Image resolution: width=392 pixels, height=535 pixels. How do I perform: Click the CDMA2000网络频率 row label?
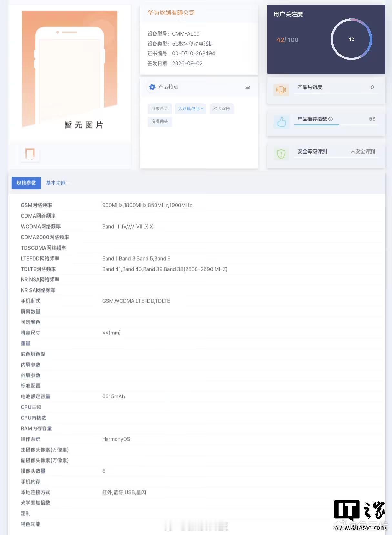pyautogui.click(x=45, y=237)
